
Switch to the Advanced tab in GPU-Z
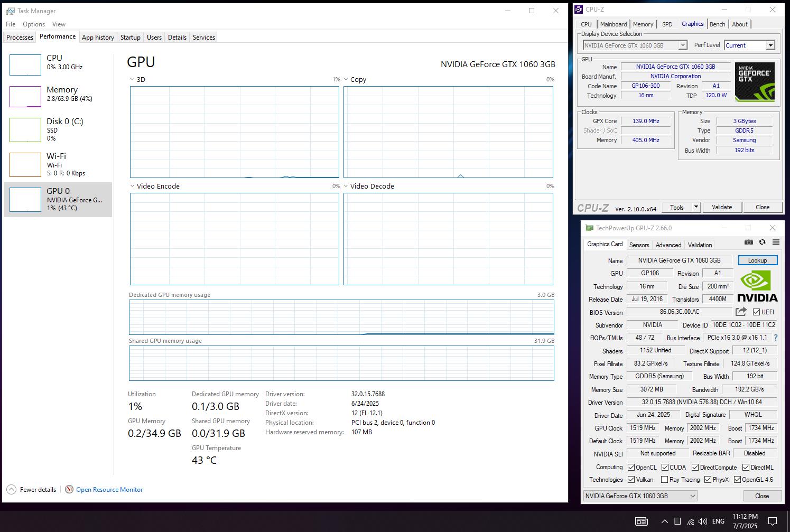coord(668,245)
